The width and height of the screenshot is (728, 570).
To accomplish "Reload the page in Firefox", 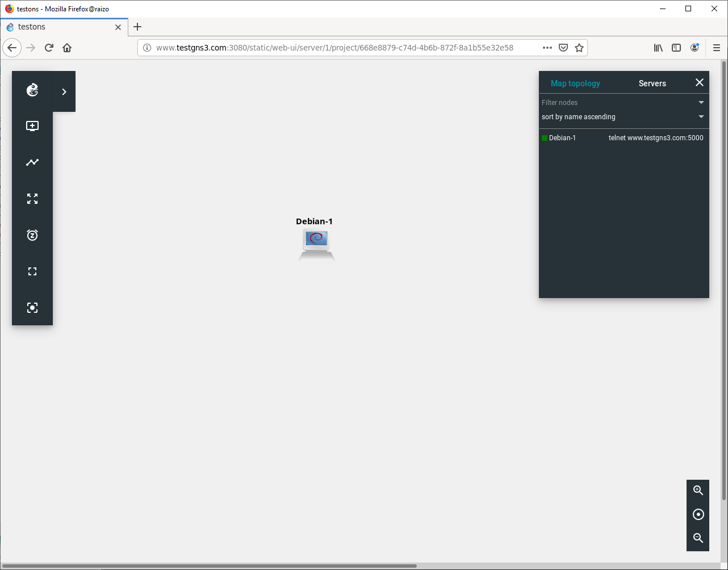I will point(49,48).
